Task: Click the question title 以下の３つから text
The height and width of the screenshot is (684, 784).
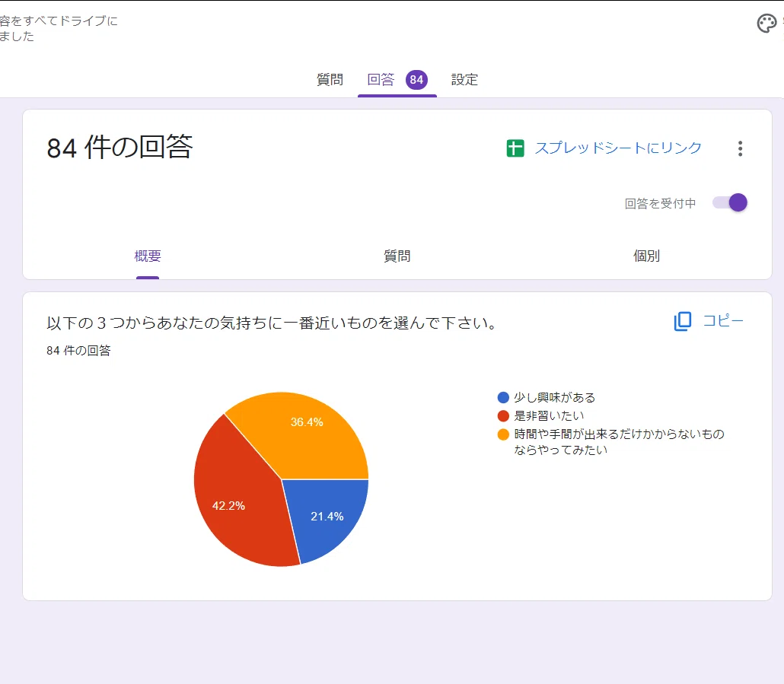Action: pos(272,323)
